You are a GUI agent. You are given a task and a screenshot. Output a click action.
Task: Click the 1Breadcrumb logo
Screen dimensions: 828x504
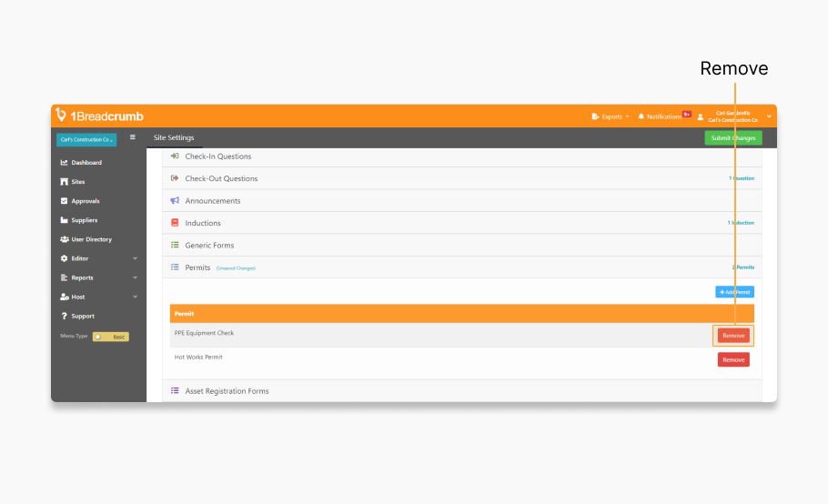[x=100, y=116]
